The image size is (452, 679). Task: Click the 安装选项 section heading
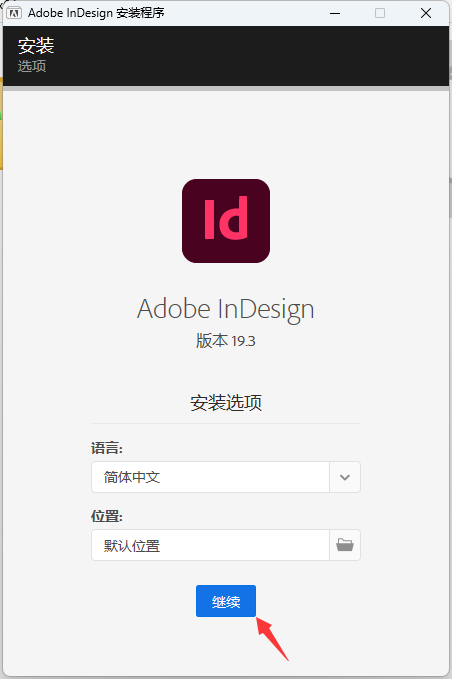click(x=226, y=403)
